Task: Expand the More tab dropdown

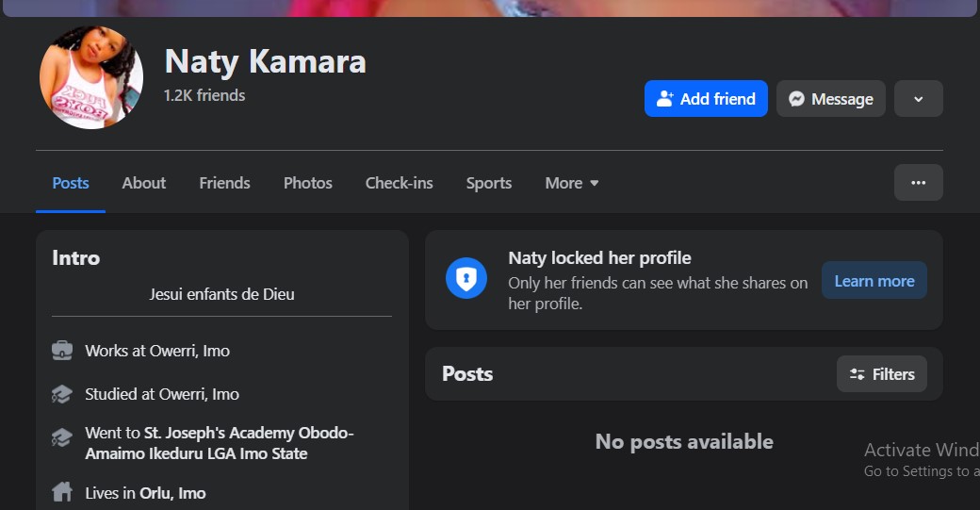Action: tap(572, 183)
